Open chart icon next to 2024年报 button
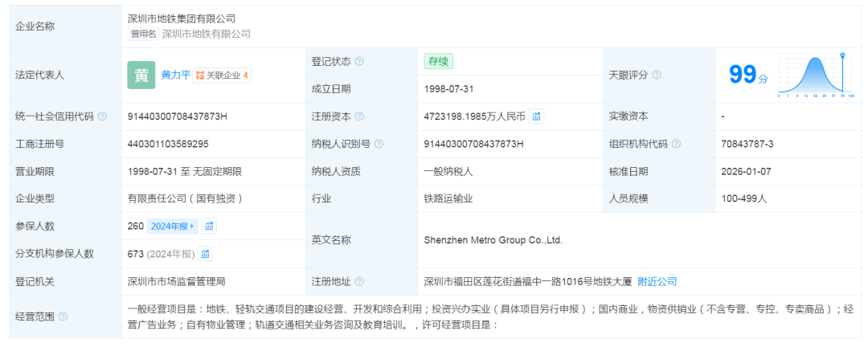 (x=209, y=227)
